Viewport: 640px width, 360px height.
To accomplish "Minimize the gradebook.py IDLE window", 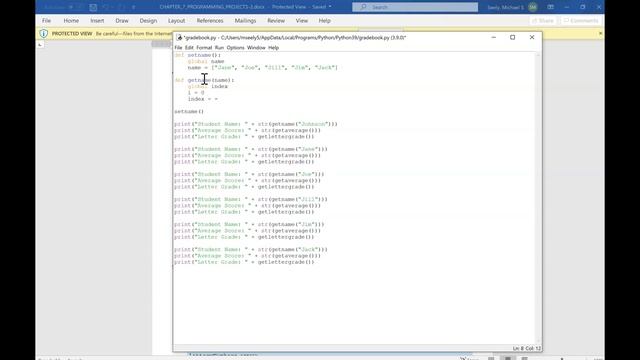I will (493, 37).
